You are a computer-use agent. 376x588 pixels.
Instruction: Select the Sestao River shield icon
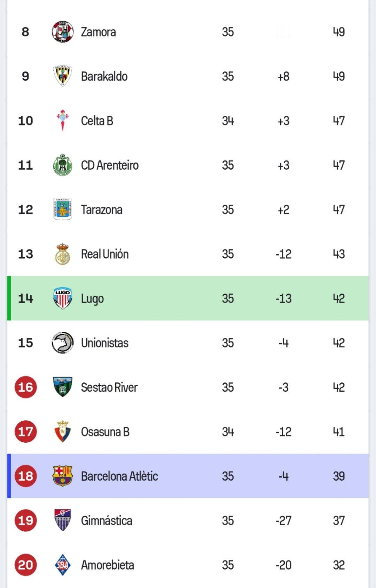coord(62,387)
